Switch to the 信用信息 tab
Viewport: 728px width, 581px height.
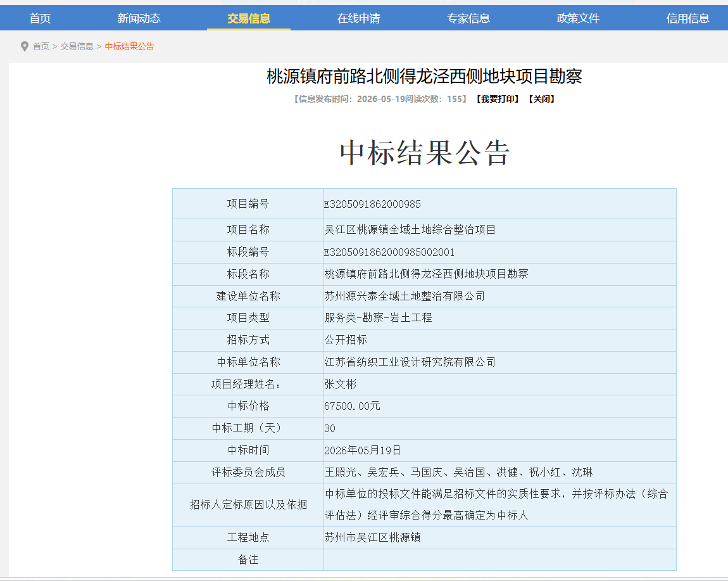(687, 18)
